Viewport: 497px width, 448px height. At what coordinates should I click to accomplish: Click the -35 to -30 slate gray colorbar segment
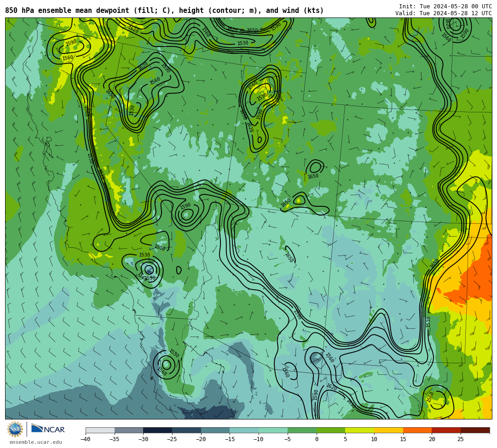click(x=129, y=430)
